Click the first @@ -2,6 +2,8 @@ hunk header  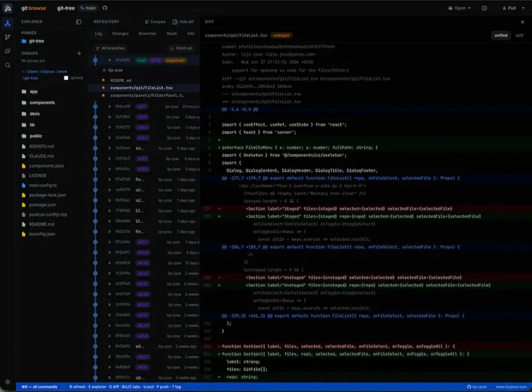click(x=240, y=109)
